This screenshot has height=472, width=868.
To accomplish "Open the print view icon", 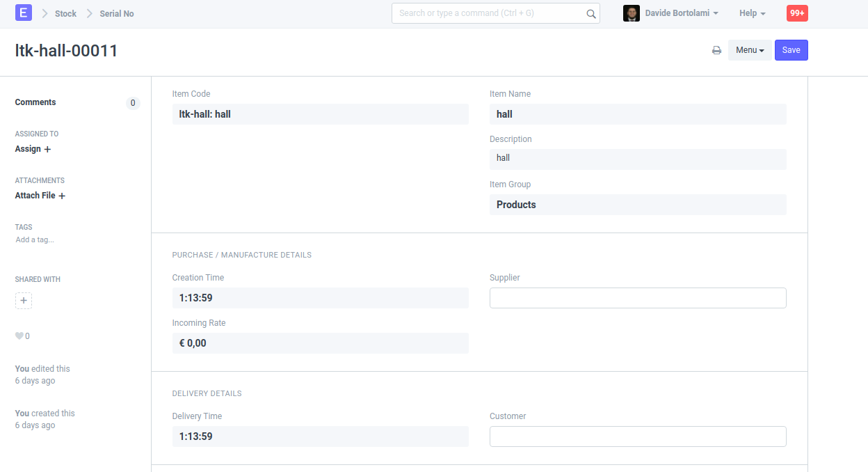I will coord(716,49).
